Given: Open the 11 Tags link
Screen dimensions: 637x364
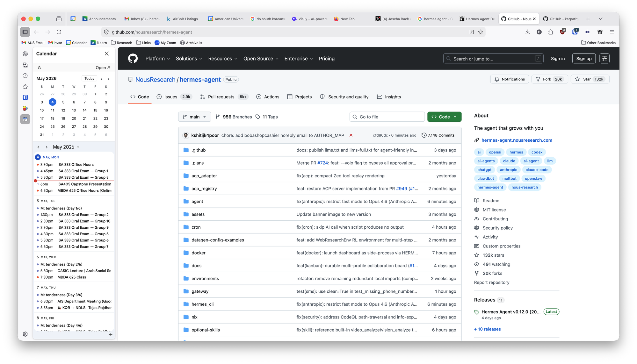Looking at the screenshot, I should (x=266, y=117).
